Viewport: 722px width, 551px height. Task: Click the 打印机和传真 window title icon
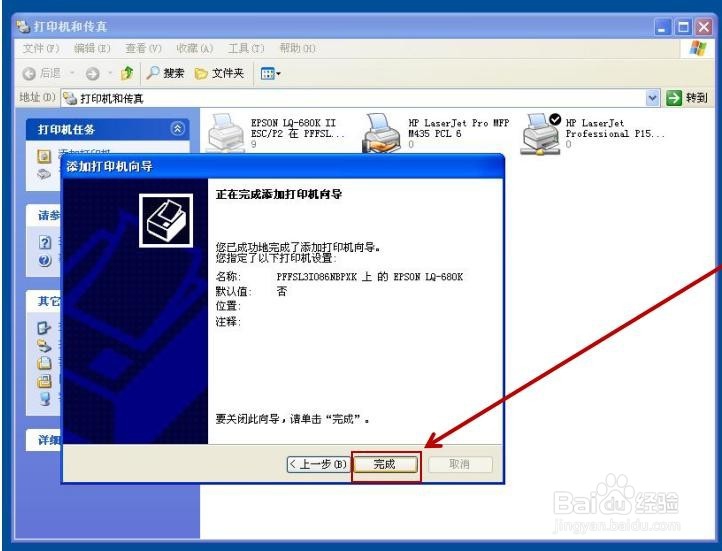pyautogui.click(x=23, y=26)
